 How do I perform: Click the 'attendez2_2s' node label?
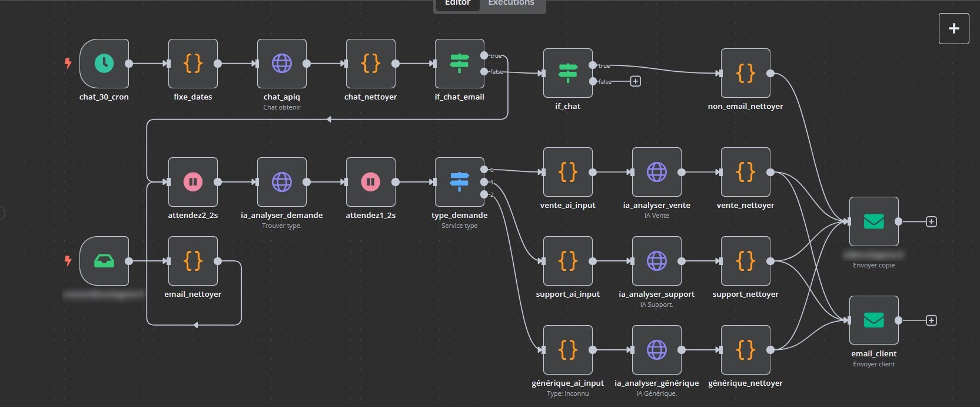[193, 215]
